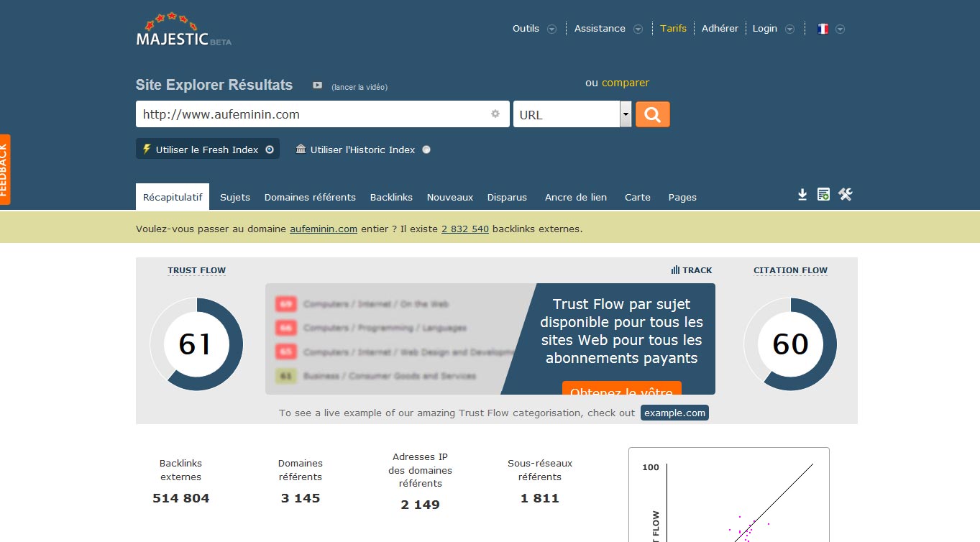Click the Assistance menu label

[600, 29]
